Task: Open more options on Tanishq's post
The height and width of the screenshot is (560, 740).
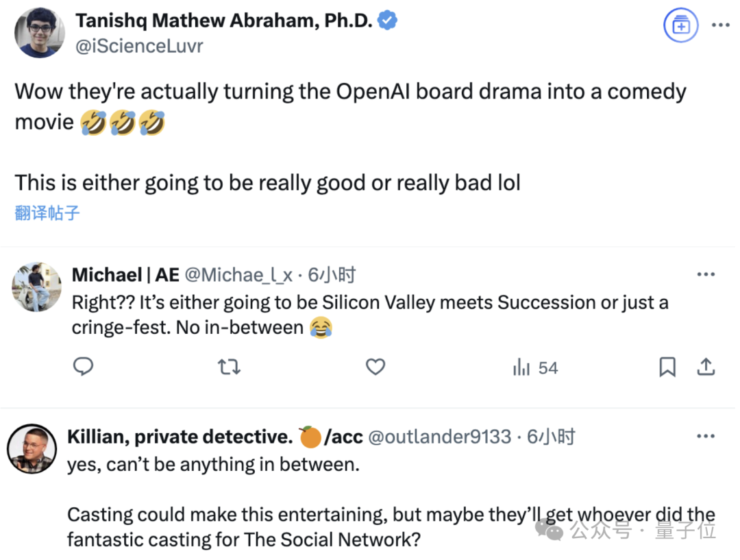Action: (x=720, y=25)
